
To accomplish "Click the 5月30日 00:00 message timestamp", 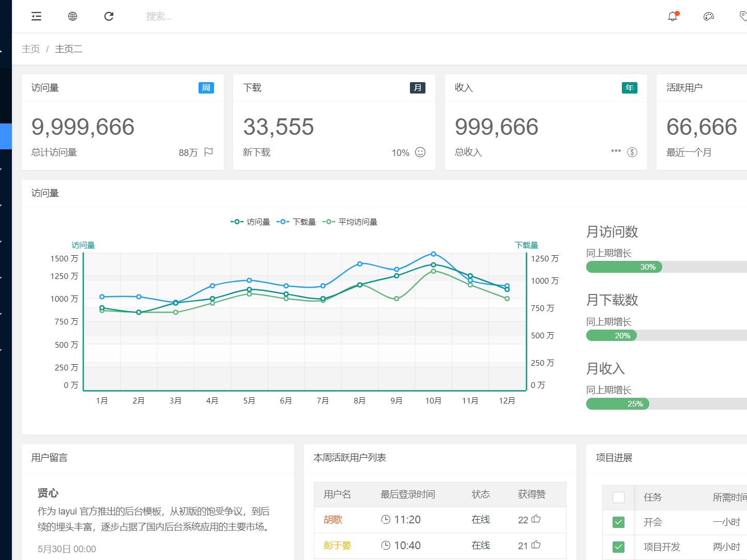I will click(67, 549).
